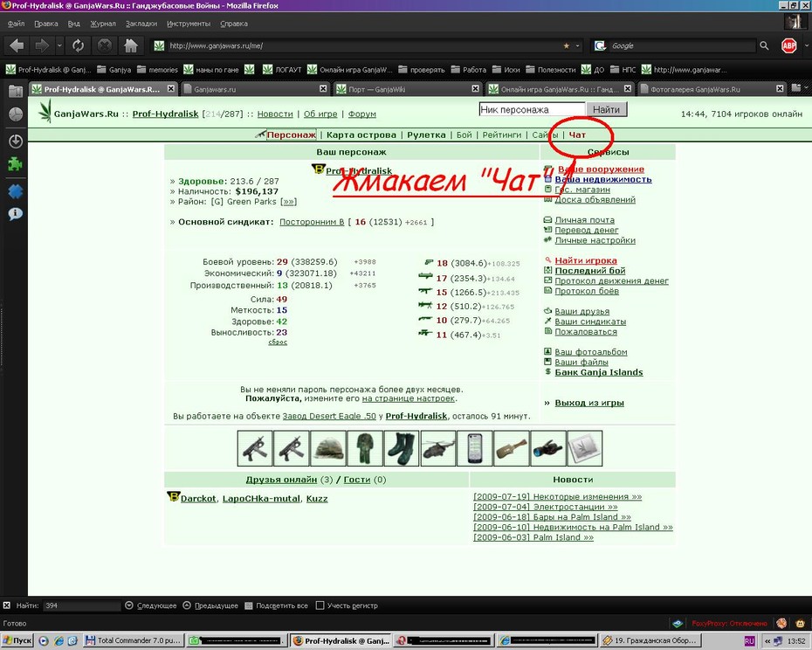Open Рулетка in the game menu
Viewport: 812px width, 650px height.
(426, 135)
